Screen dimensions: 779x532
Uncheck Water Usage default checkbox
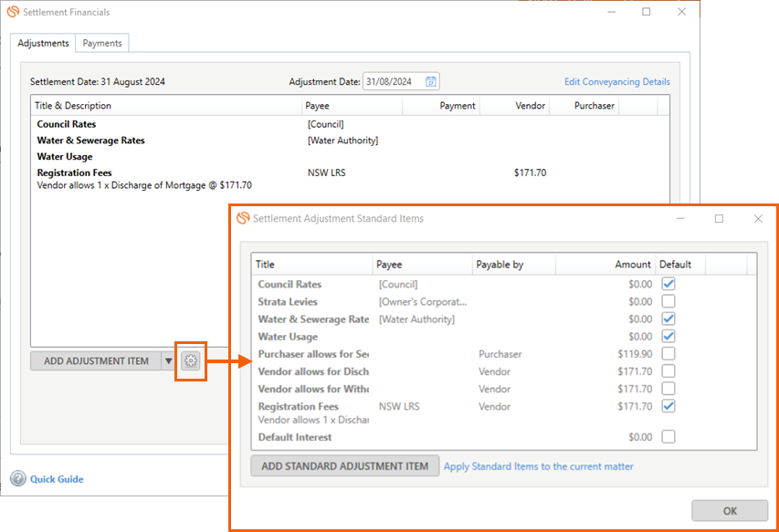coord(668,336)
